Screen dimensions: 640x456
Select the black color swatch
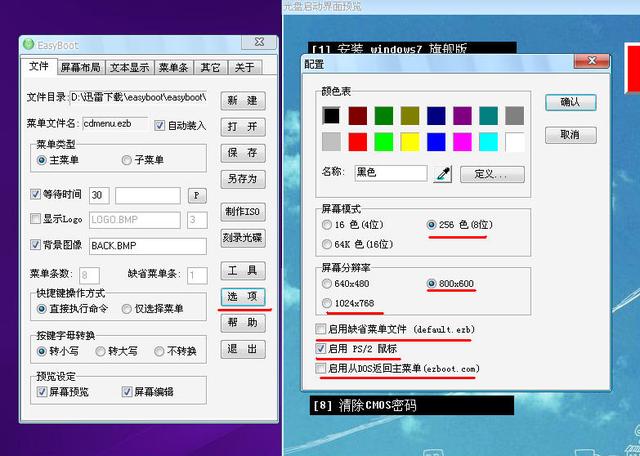(331, 116)
